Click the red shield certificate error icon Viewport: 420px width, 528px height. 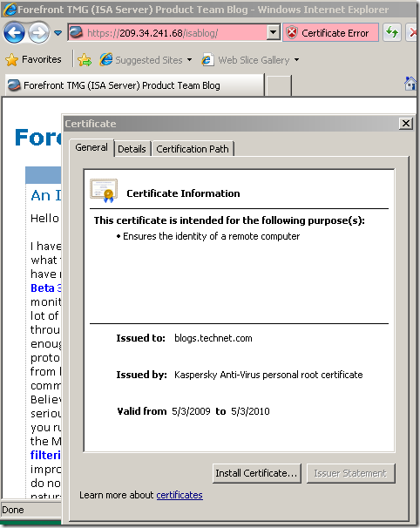tap(292, 32)
